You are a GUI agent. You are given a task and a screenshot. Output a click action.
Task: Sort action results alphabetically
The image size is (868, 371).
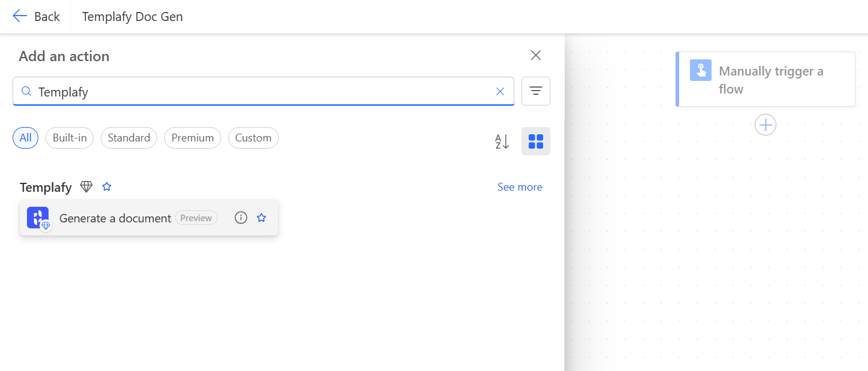pos(501,141)
